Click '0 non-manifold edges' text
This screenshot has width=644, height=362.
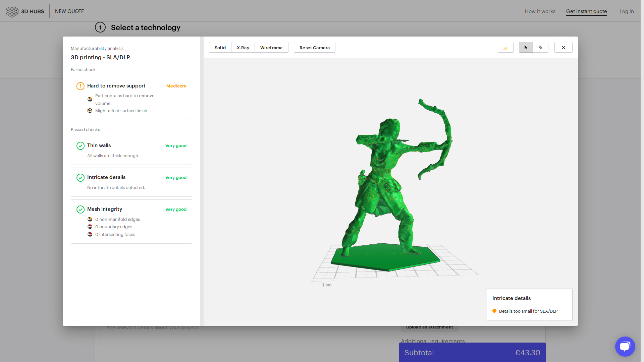point(117,219)
